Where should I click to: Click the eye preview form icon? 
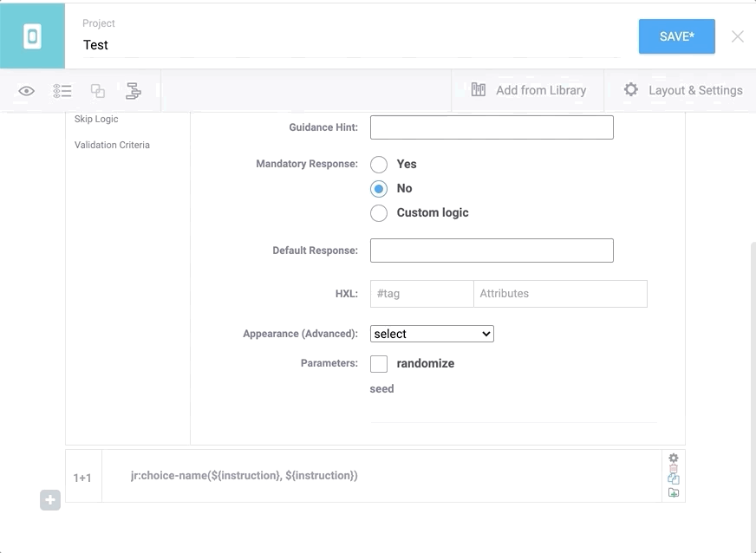[27, 91]
